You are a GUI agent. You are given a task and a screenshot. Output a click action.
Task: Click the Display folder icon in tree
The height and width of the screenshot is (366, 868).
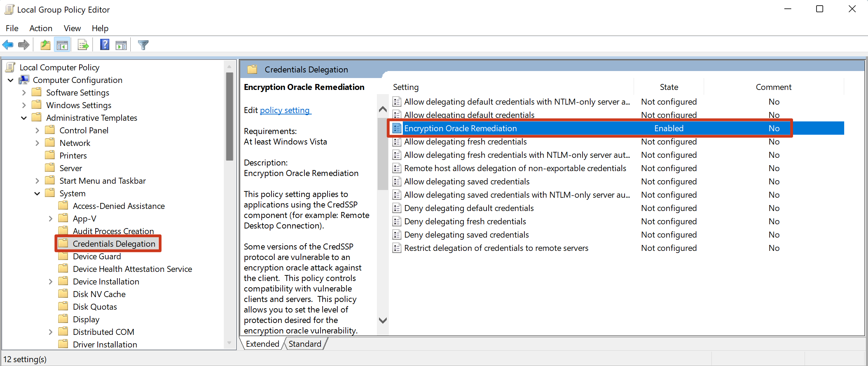pyautogui.click(x=63, y=319)
